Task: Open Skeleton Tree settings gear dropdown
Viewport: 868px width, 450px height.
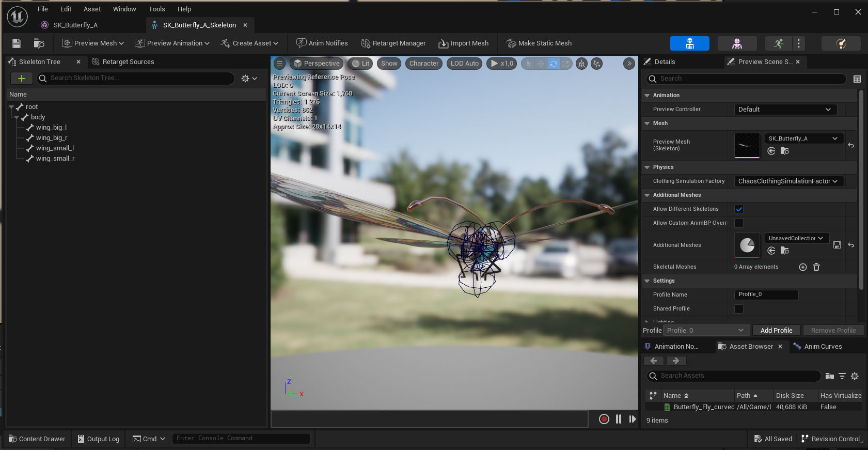Action: 249,79
